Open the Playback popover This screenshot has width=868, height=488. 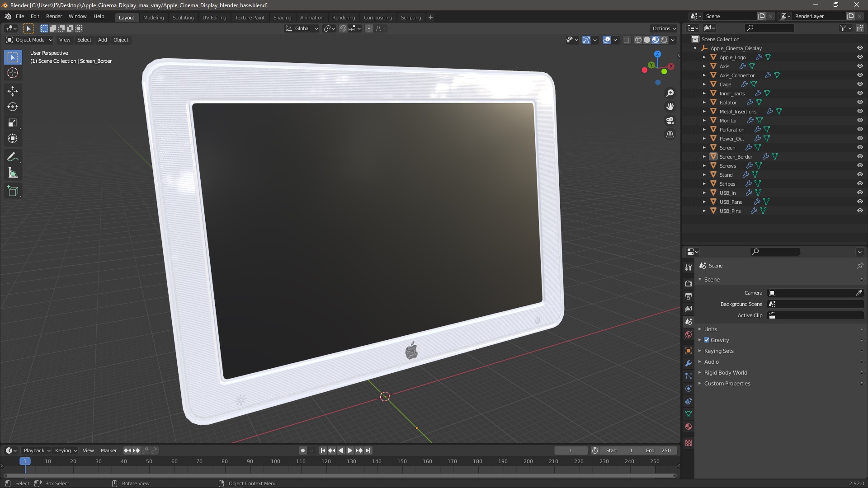coord(37,450)
